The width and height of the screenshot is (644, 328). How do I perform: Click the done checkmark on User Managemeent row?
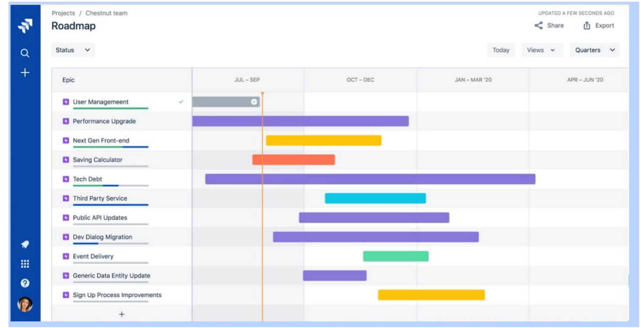(181, 102)
